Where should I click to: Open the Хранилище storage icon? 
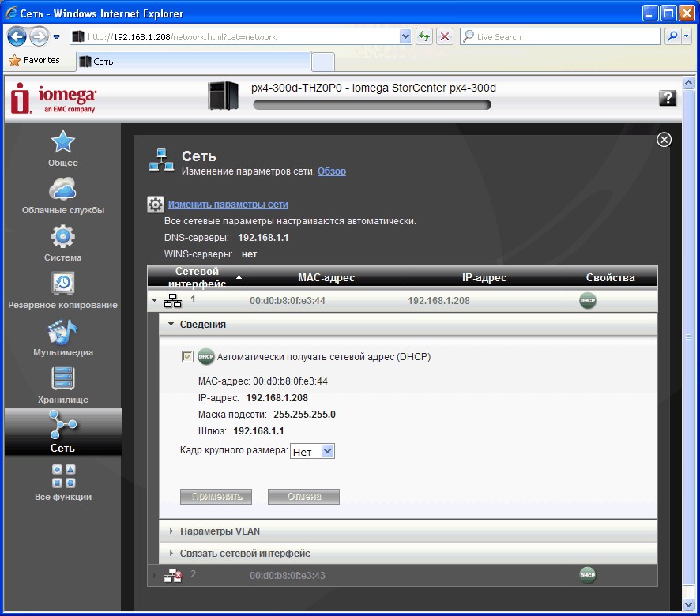(x=62, y=379)
